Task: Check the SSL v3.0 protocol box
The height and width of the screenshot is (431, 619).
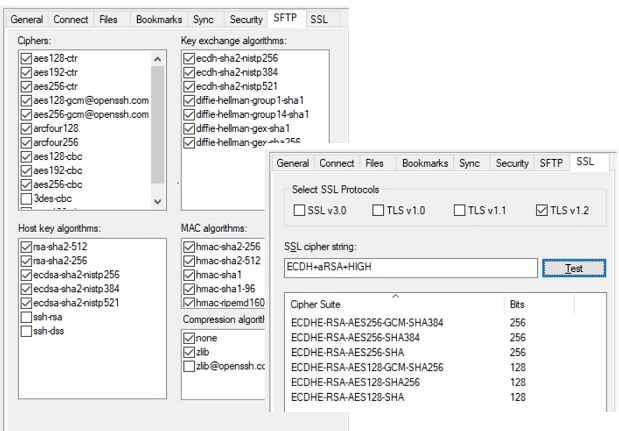Action: [x=299, y=210]
